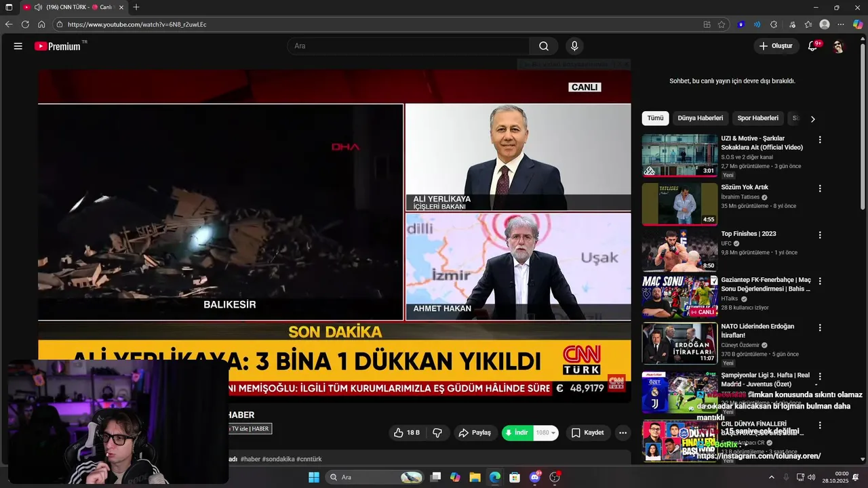Select the Dünya Haberleri chip
This screenshot has width=868, height=488.
[701, 118]
